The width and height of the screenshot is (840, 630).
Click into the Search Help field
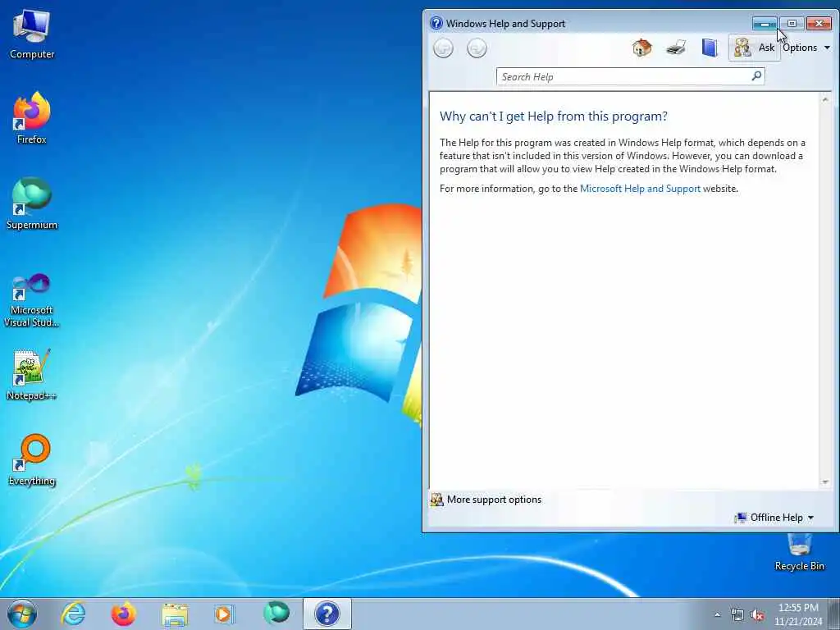tap(623, 76)
